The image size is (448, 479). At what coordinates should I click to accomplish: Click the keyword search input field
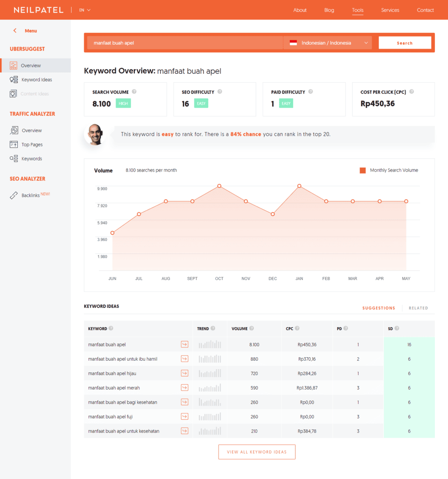pos(185,43)
